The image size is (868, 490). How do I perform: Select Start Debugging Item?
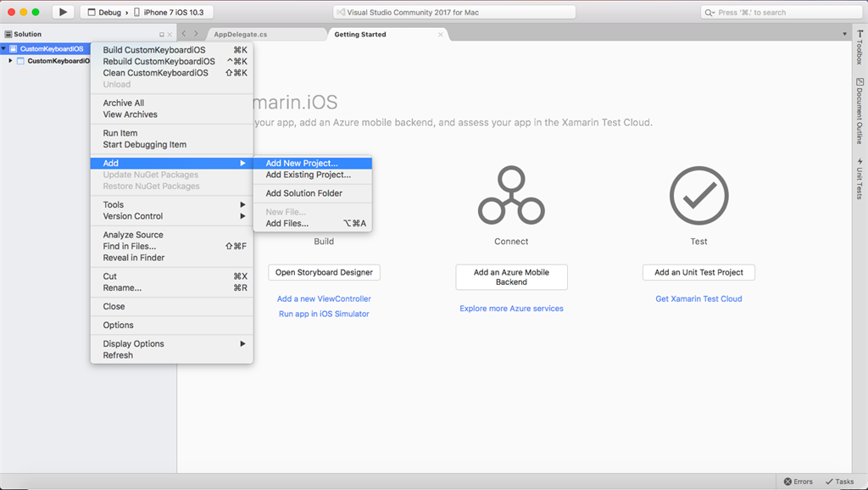[171, 144]
